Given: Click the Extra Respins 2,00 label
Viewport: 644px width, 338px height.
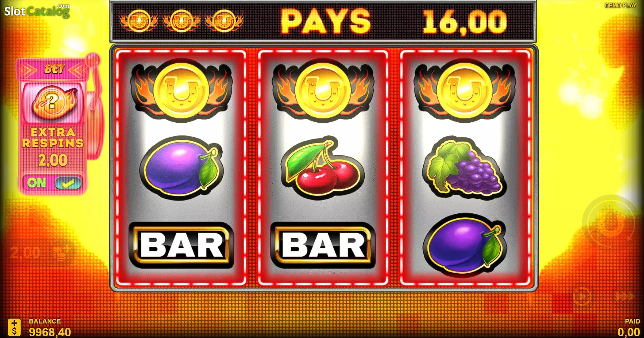Looking at the screenshot, I should point(53,148).
